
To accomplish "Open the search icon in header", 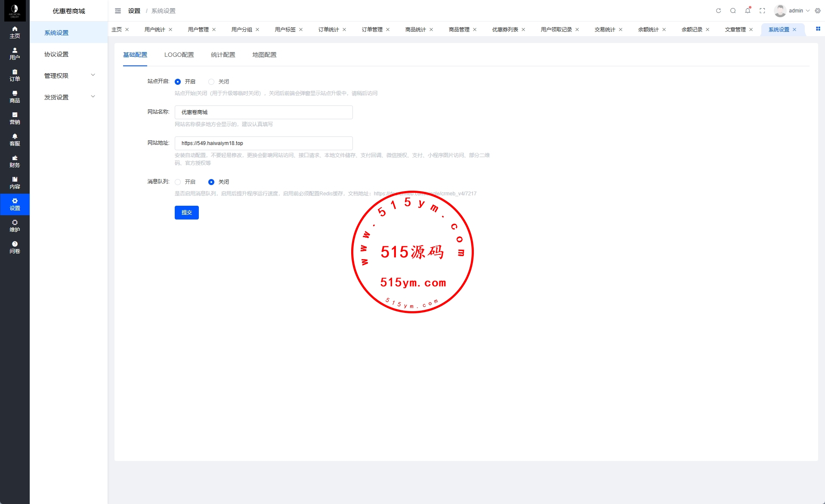I will pos(733,11).
